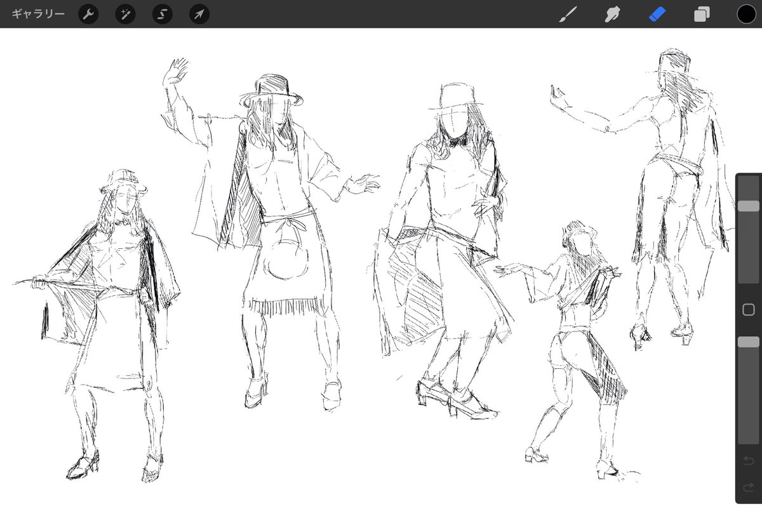Tap the Redo arrow in sidebar

(x=748, y=488)
